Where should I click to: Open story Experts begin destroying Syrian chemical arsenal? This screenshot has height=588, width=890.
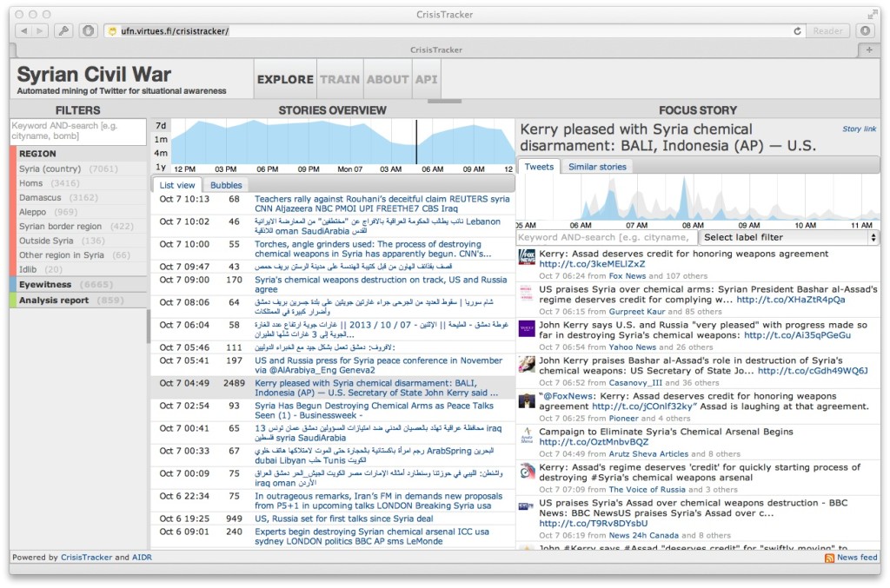click(372, 537)
